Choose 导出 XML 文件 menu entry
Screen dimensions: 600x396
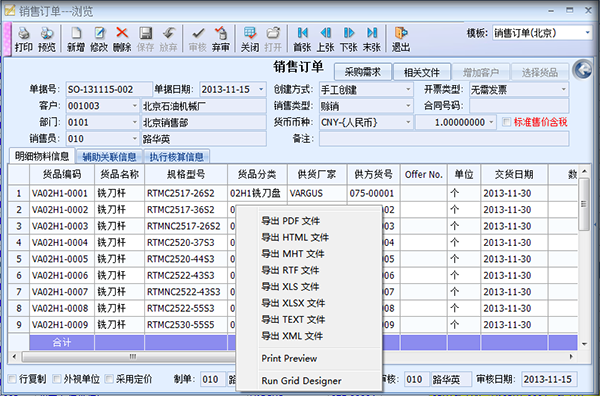pyautogui.click(x=292, y=336)
